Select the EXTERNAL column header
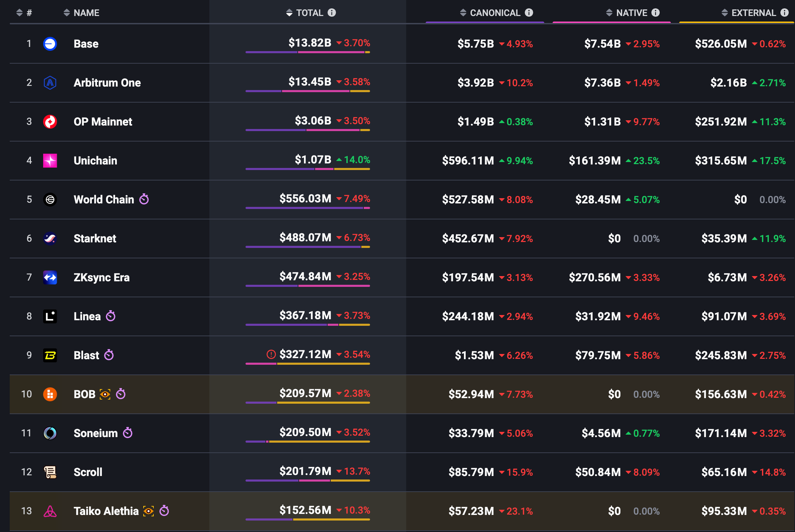 point(753,13)
